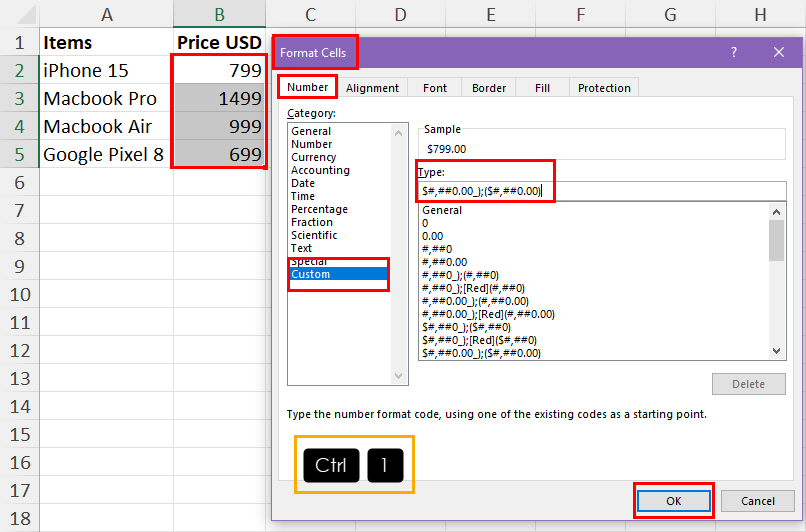
Task: Select the Macbook Air cell
Action: (x=106, y=126)
